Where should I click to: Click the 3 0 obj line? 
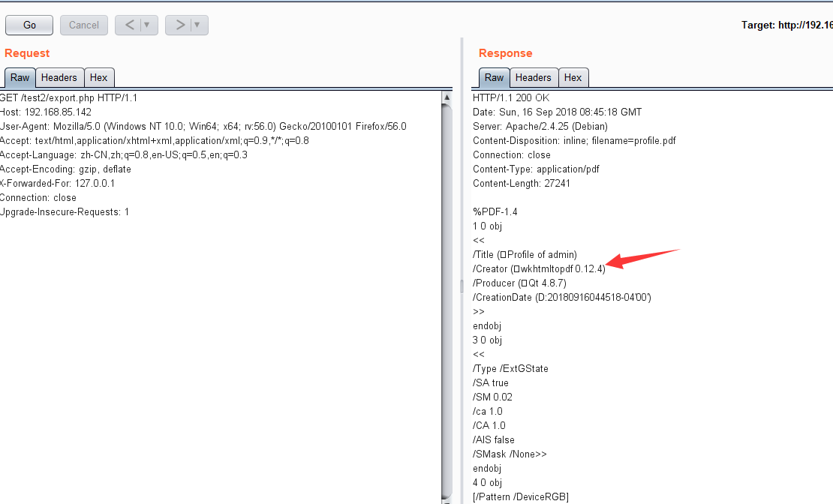[487, 340]
